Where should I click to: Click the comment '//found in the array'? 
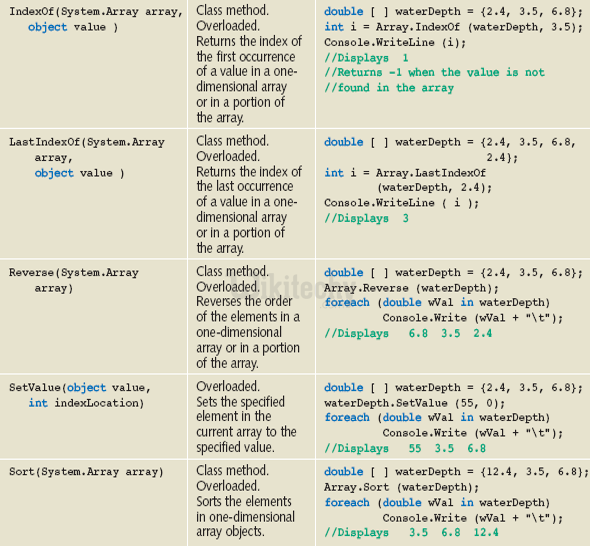[x=389, y=88]
